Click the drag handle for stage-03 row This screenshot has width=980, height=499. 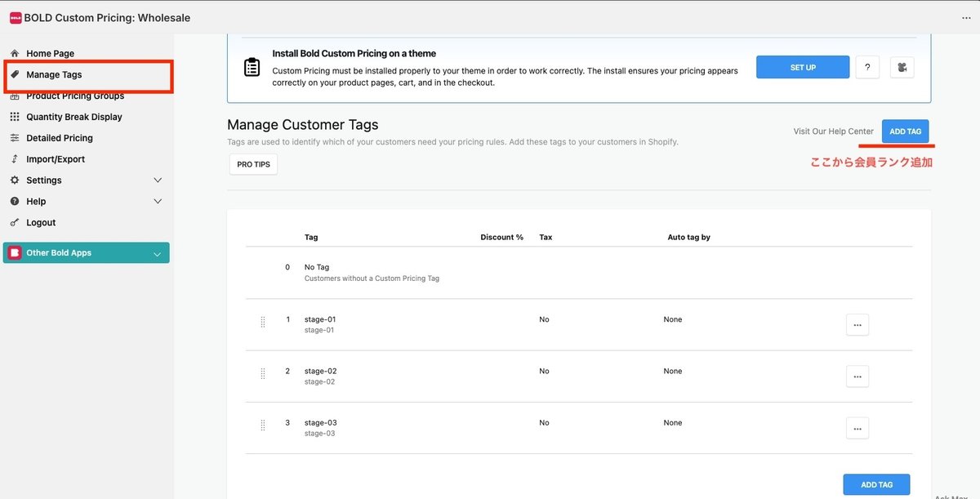(262, 425)
